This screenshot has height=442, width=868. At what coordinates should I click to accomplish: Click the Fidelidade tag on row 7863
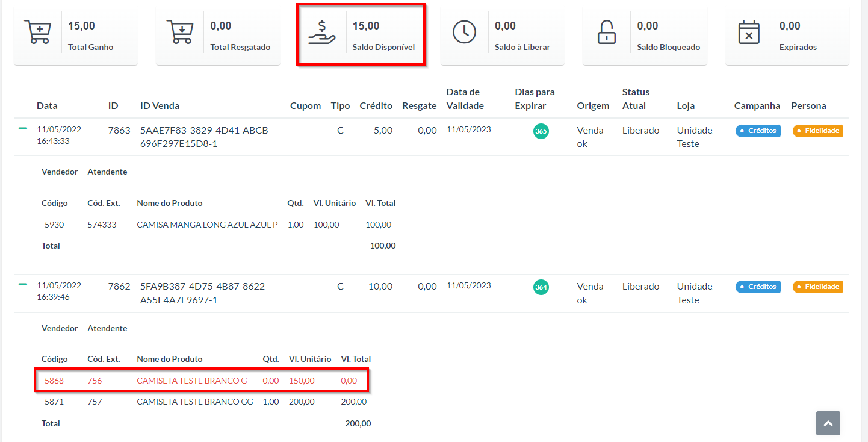pos(817,131)
